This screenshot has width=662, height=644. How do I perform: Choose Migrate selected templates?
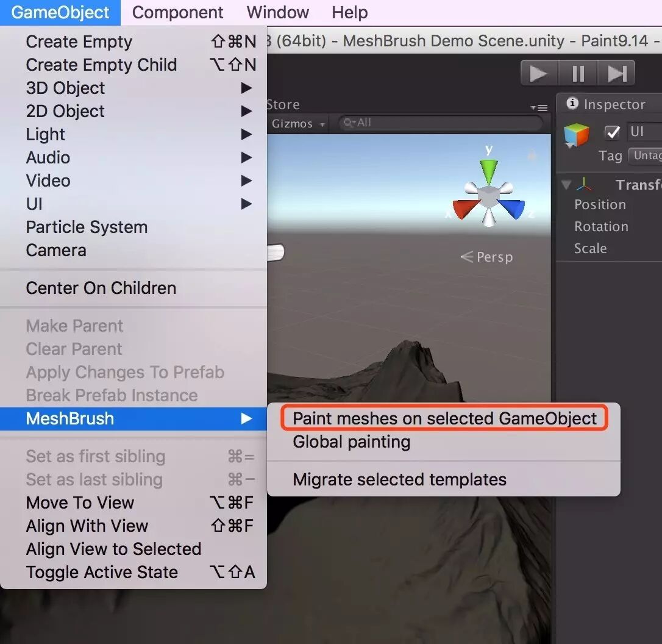tap(444, 479)
